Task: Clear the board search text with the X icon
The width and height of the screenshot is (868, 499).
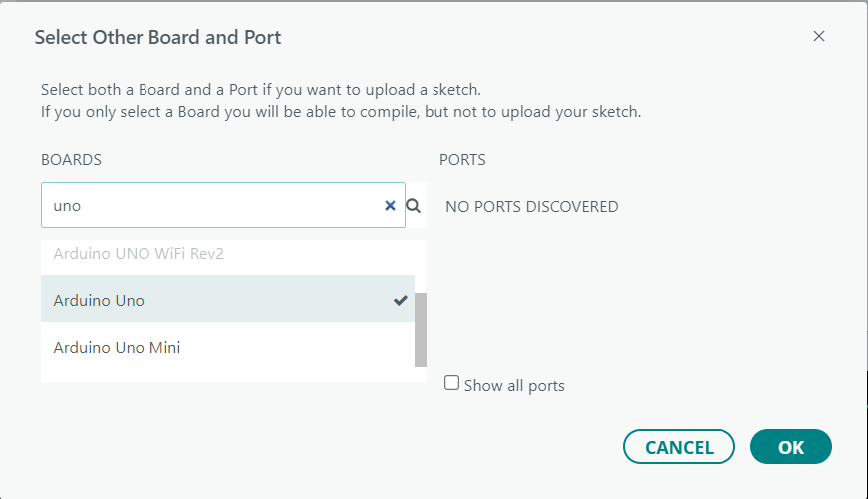Action: click(x=390, y=206)
